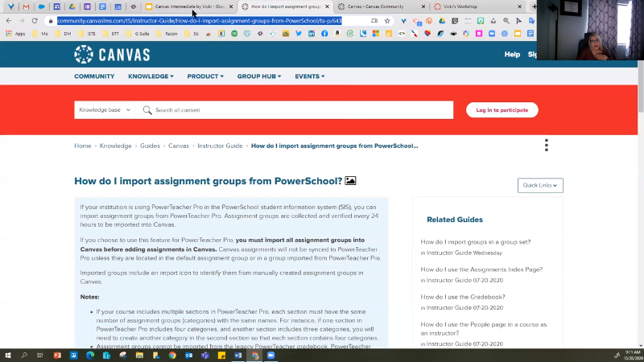Open 'How do I import groups in a group set?'
The width and height of the screenshot is (644, 362).
pyautogui.click(x=476, y=242)
